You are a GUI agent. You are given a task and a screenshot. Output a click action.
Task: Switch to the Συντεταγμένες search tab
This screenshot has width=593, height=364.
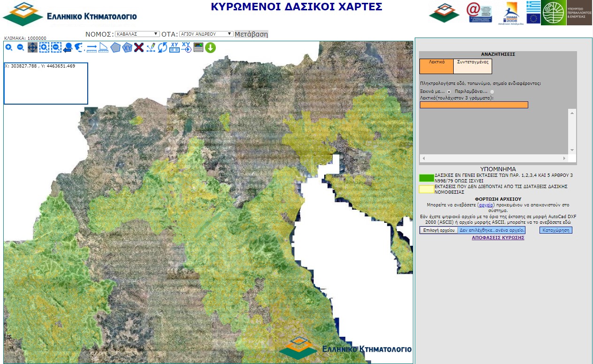(472, 66)
